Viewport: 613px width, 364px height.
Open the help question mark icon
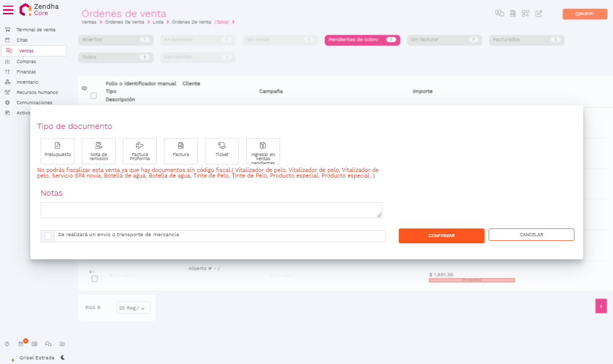pyautogui.click(x=7, y=344)
